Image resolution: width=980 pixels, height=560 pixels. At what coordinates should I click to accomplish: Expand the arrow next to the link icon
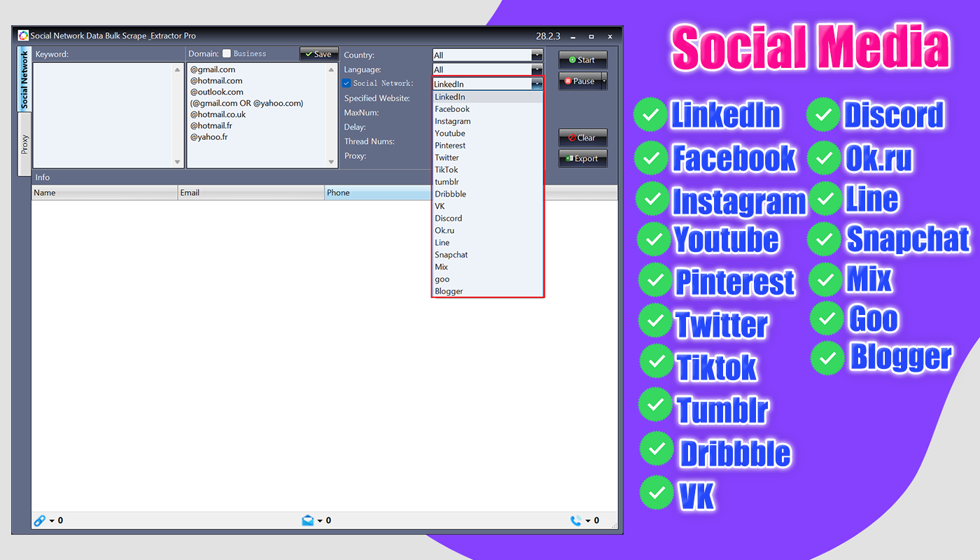(52, 521)
